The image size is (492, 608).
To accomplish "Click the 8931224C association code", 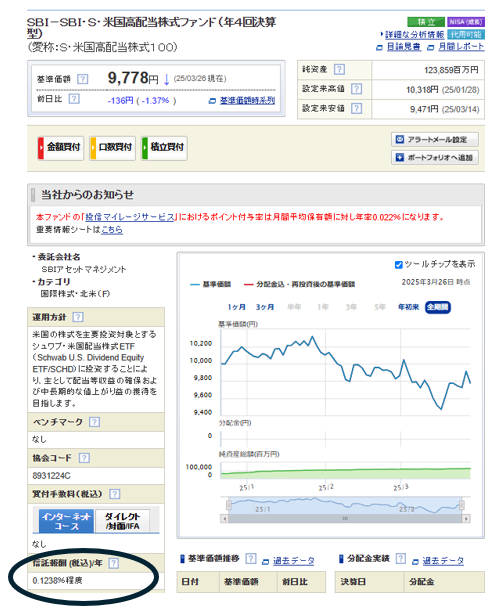I will 51,476.
